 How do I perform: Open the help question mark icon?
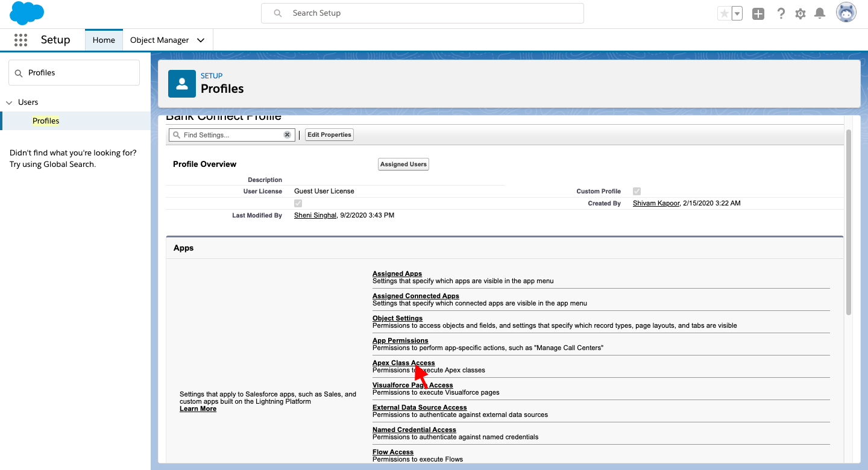click(x=781, y=13)
